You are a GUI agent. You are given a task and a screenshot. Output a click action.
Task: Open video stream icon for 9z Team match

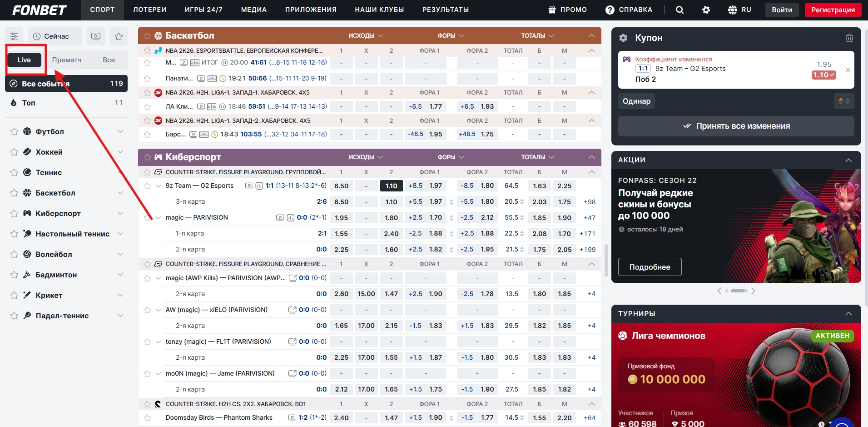249,186
